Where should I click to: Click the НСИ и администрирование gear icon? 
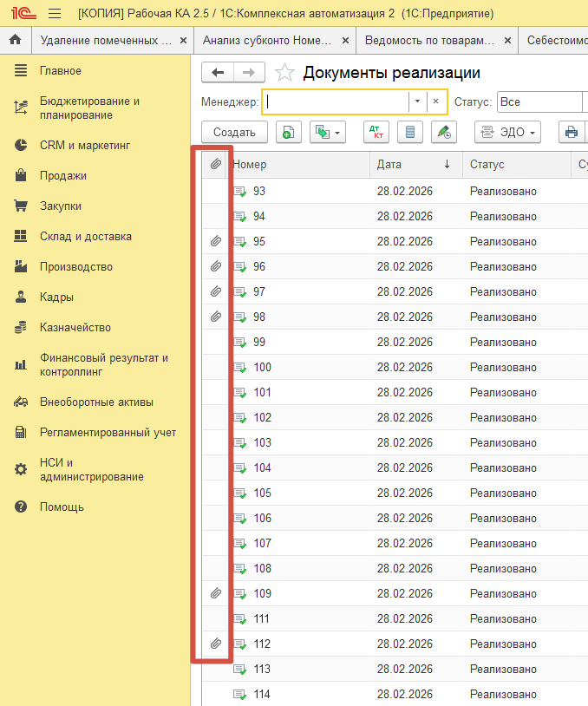point(21,469)
